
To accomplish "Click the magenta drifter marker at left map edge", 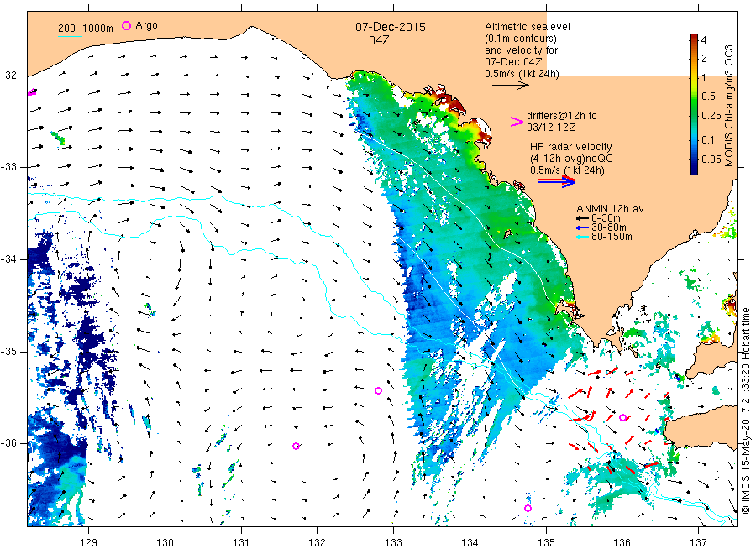I will [x=32, y=92].
